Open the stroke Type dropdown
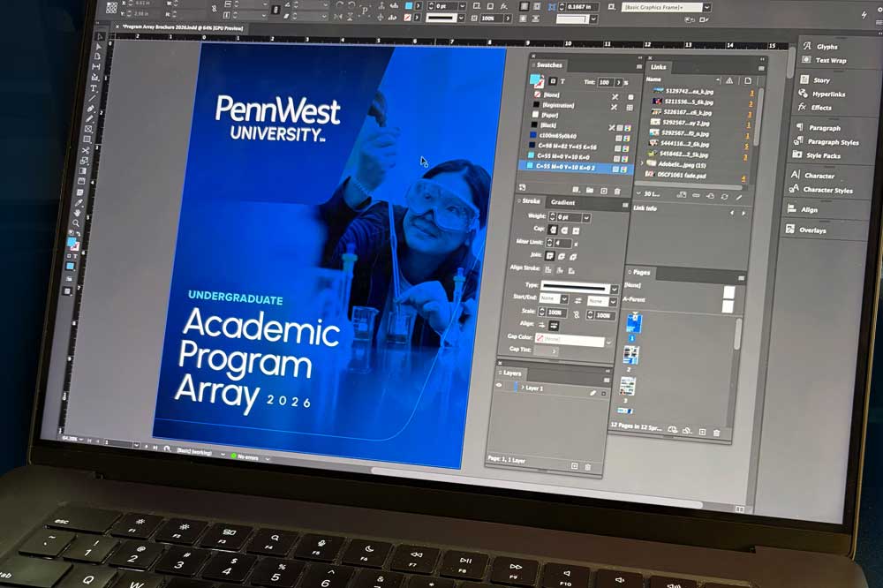 (615, 290)
